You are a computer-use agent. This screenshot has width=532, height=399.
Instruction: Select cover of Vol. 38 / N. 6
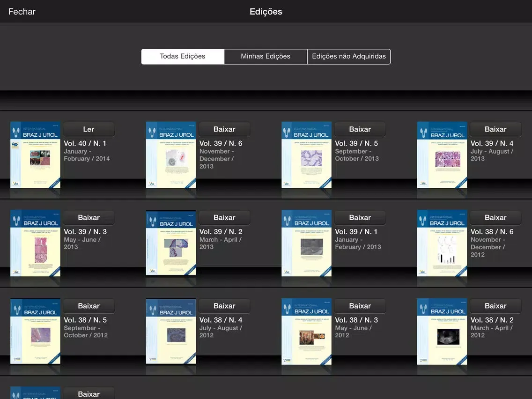tap(442, 243)
